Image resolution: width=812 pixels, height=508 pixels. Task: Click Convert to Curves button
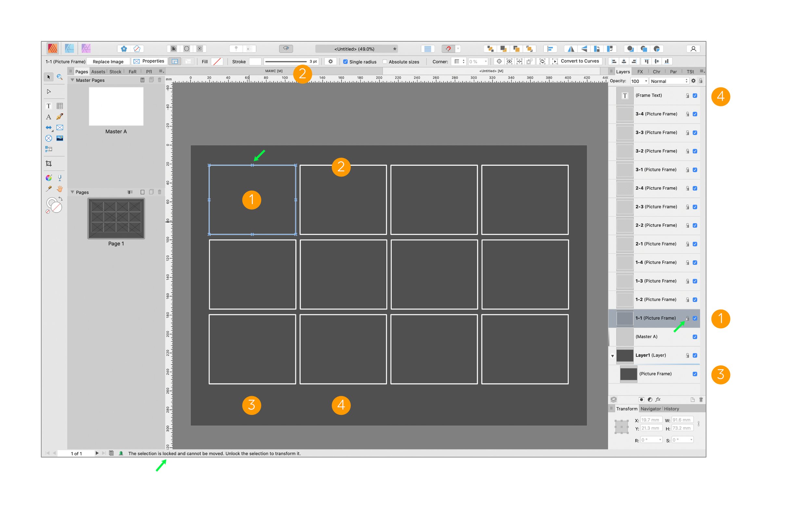(576, 61)
